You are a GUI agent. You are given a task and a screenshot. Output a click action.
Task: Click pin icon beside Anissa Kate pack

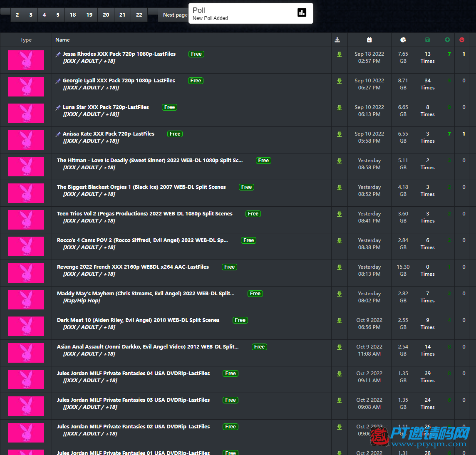point(58,134)
